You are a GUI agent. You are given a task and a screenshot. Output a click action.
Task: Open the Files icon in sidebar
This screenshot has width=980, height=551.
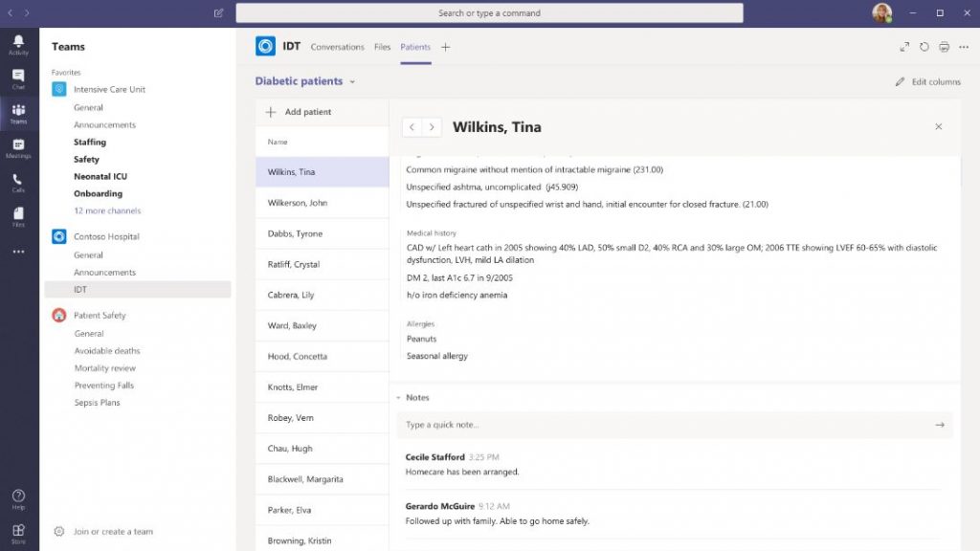click(x=18, y=215)
